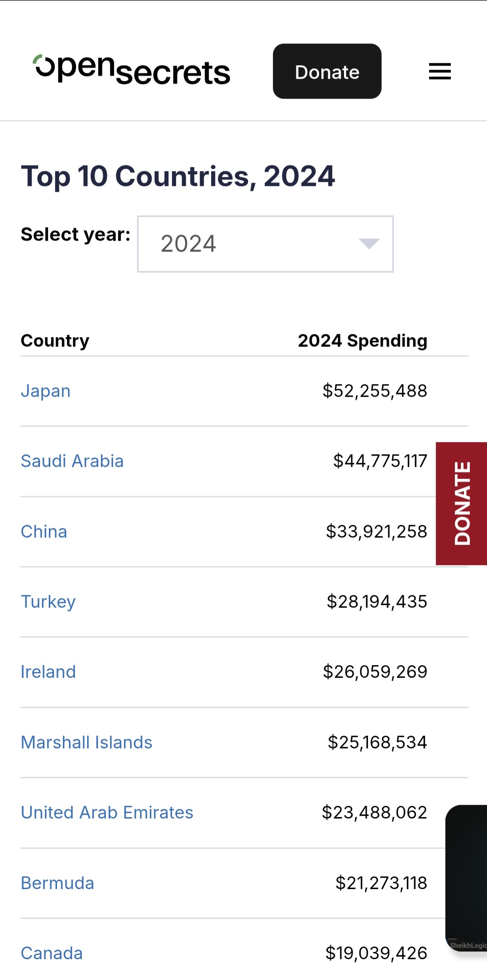Click the Top 10 Countries heading
Image resolution: width=487 pixels, height=980 pixels.
click(x=178, y=176)
